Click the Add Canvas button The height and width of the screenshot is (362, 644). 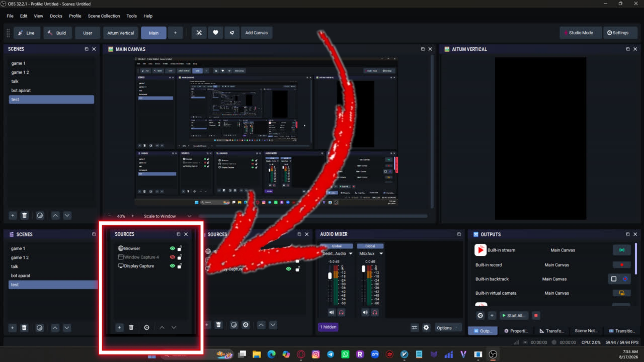256,33
